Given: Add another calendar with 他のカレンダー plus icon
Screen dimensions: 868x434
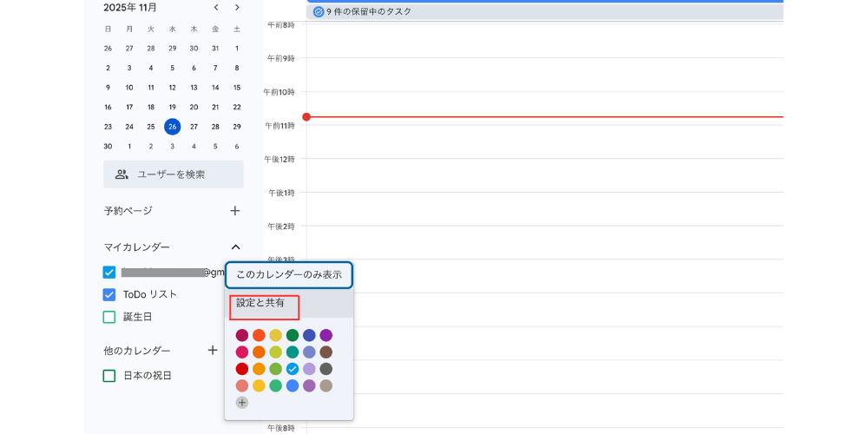Looking at the screenshot, I should (x=213, y=351).
